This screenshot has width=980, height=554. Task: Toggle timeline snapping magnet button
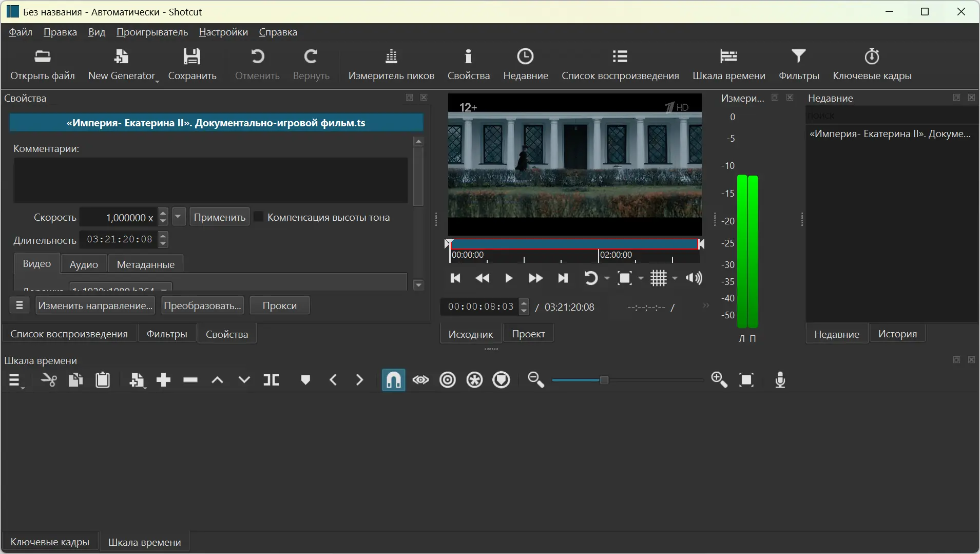coord(393,380)
